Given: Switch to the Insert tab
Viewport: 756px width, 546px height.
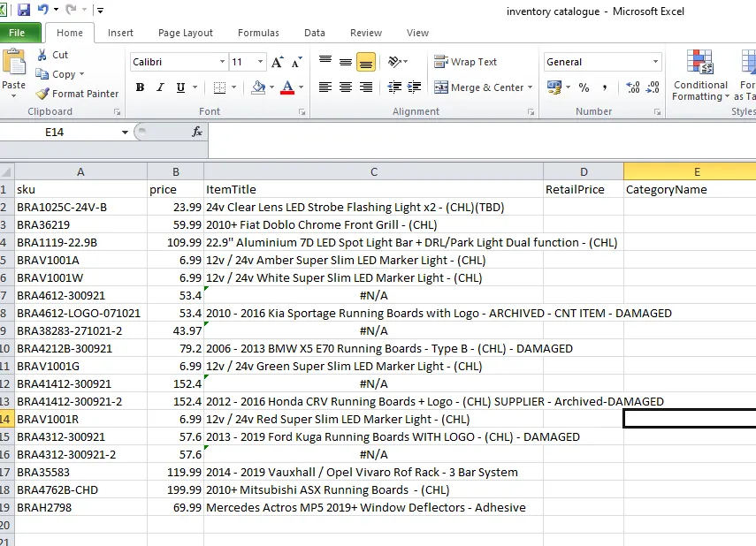Looking at the screenshot, I should coord(120,33).
